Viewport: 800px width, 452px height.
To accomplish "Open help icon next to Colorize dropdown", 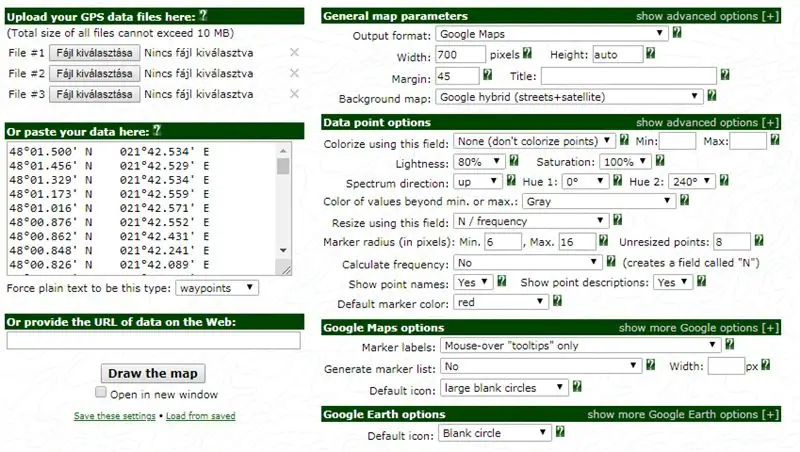I will 623,139.
